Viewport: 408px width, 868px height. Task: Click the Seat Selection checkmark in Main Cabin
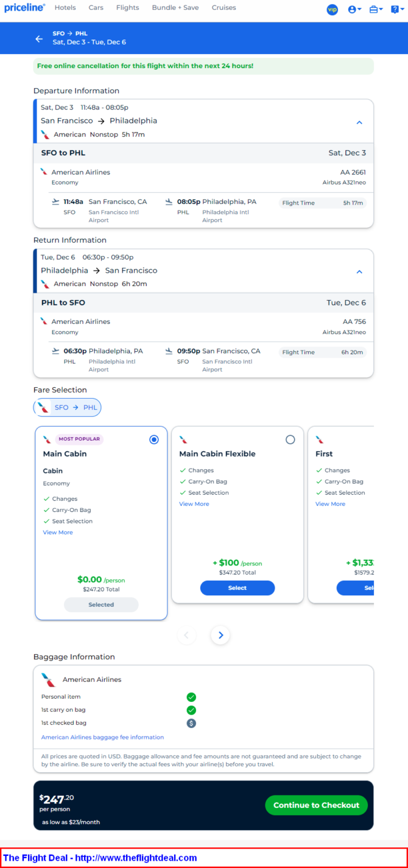tap(46, 522)
